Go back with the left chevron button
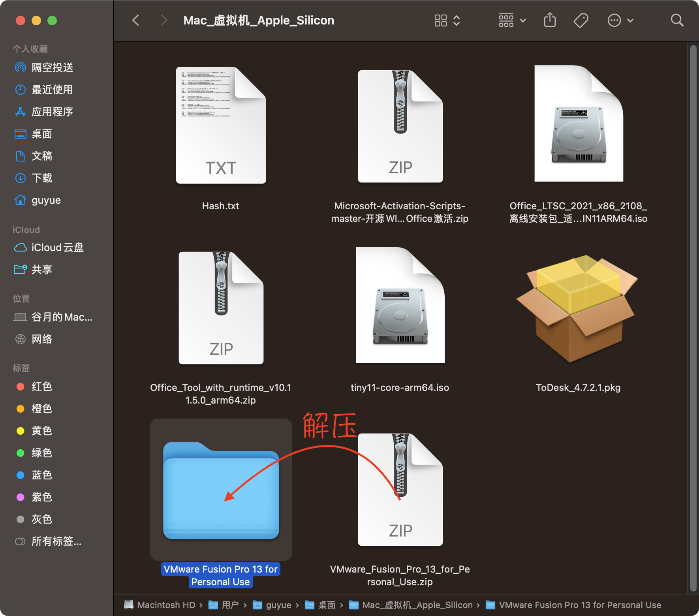This screenshot has width=699, height=616. pos(136,20)
